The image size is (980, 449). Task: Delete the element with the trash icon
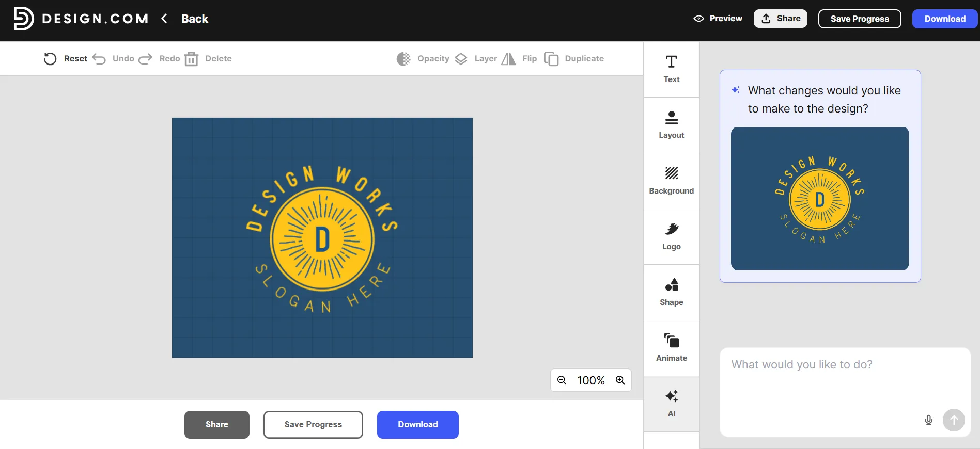pos(191,59)
